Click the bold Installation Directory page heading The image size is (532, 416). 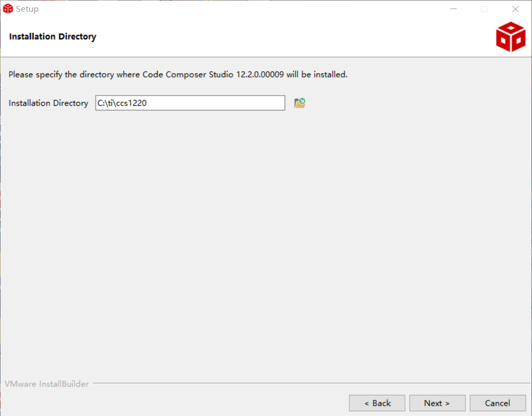coord(53,37)
